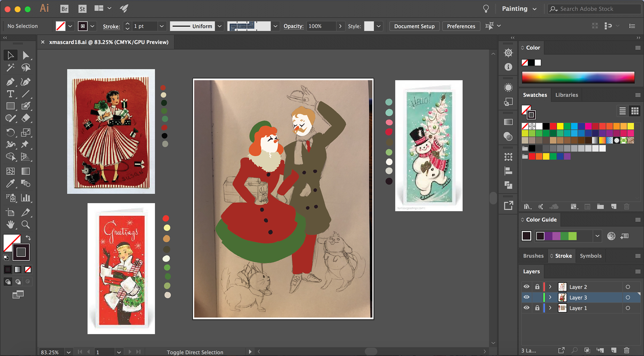Image resolution: width=644 pixels, height=356 pixels.
Task: Select the Pen tool
Action: coord(10,82)
